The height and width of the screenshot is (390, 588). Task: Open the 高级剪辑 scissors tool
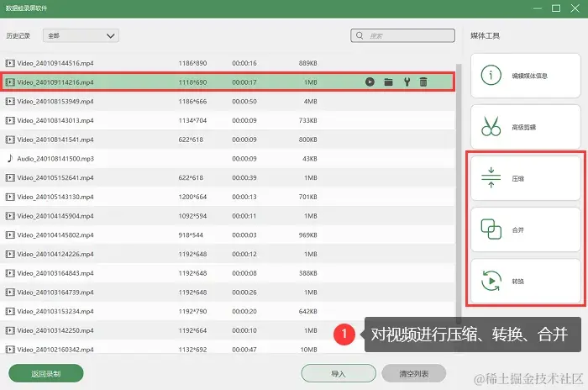point(526,127)
